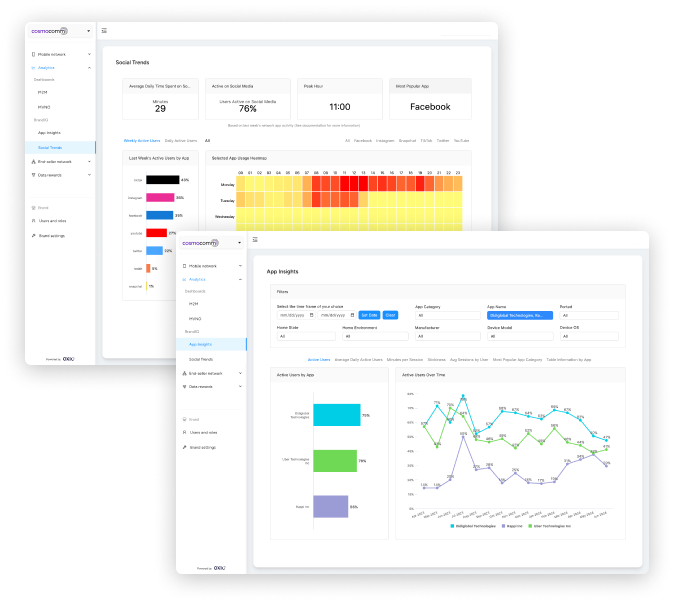Open Device Model filter dropdown
Screen dimensions: 674x604
[520, 336]
